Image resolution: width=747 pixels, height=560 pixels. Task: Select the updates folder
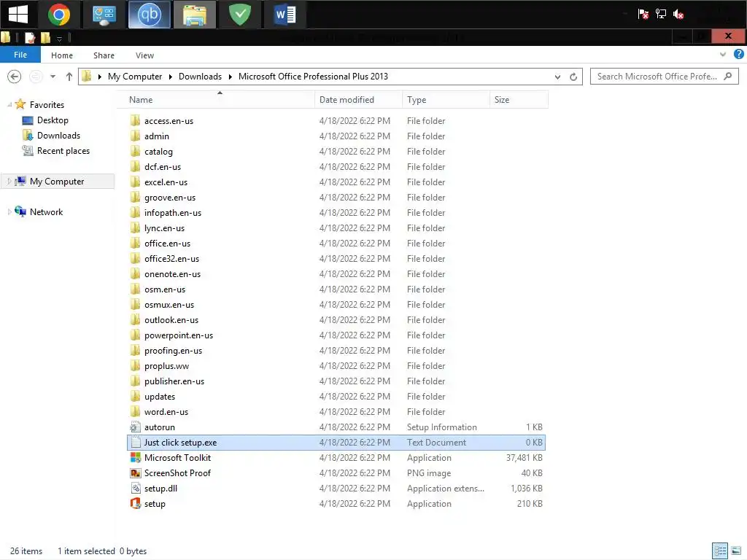coord(160,396)
